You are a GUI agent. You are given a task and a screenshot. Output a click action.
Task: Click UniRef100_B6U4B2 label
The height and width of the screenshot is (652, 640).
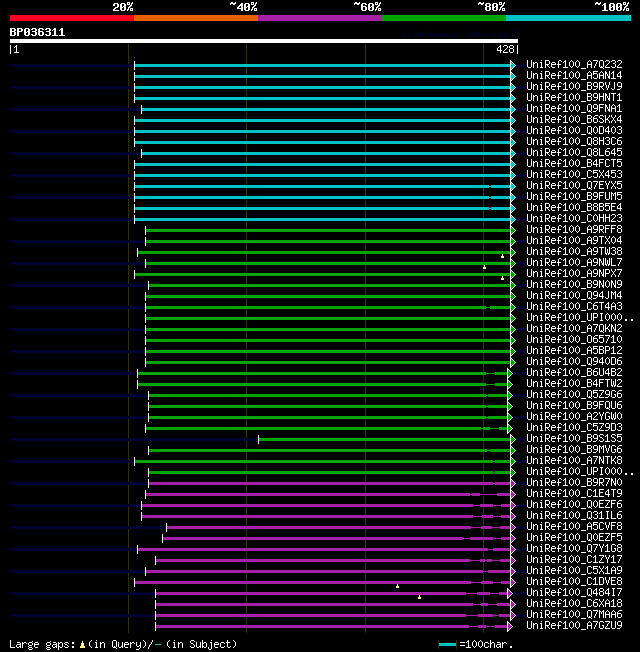[574, 373]
